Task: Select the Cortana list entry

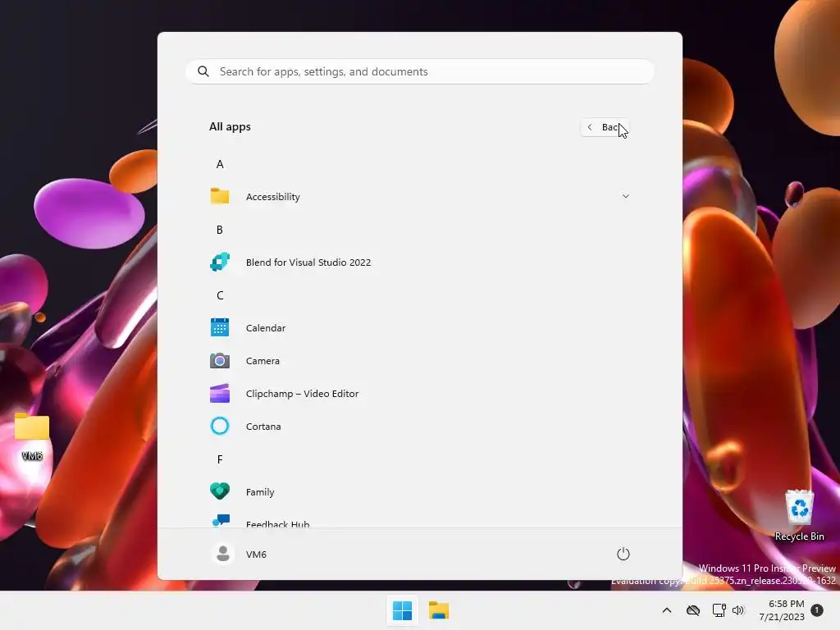Action: [x=419, y=426]
